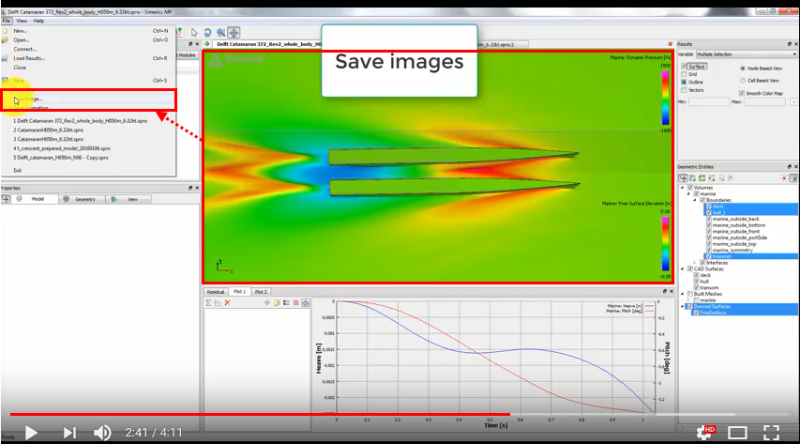Enter fullscreen video mode
800x444 pixels.
click(x=771, y=433)
